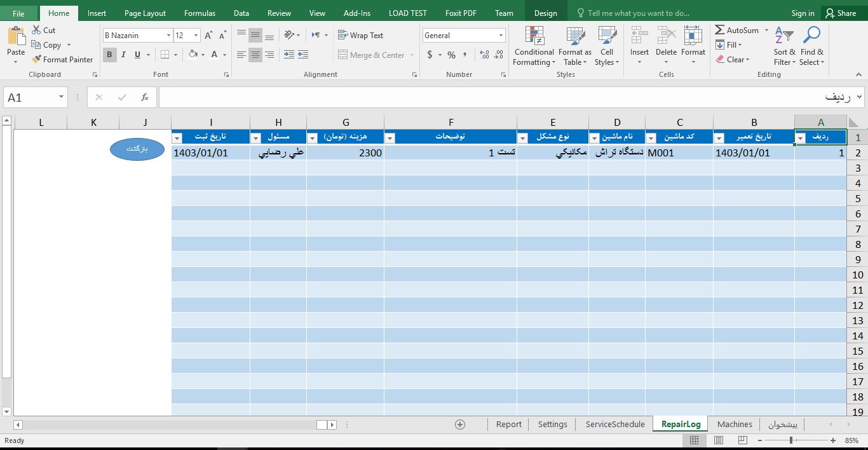868x450 pixels.
Task: Open the font name dropdown B Nazanin
Action: click(x=168, y=36)
